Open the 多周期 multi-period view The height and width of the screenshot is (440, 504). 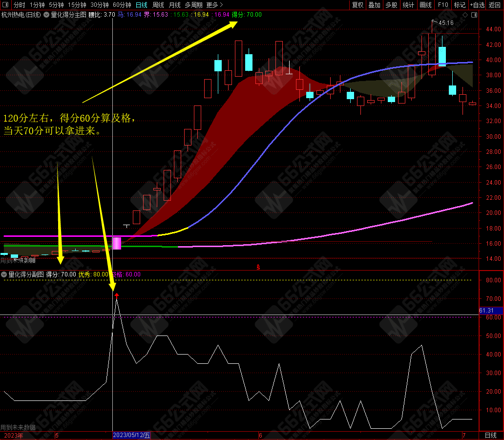click(193, 5)
